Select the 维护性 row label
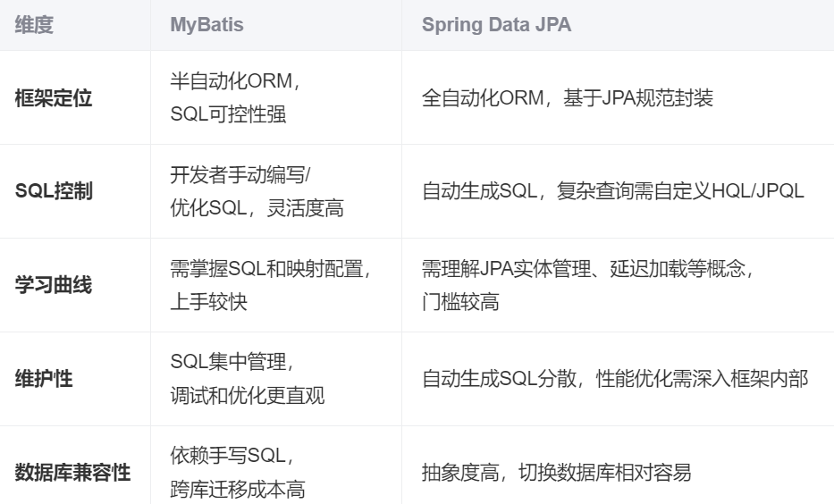The image size is (834, 504). (44, 379)
